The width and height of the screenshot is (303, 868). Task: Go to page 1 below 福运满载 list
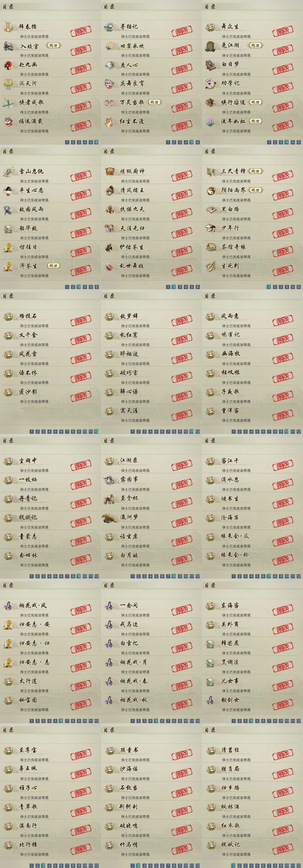tap(67, 142)
